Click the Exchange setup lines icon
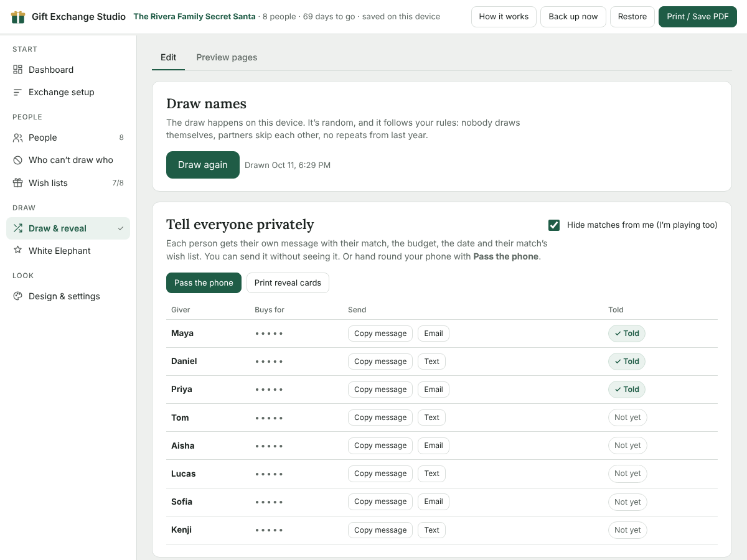The height and width of the screenshot is (560, 747). (x=17, y=92)
